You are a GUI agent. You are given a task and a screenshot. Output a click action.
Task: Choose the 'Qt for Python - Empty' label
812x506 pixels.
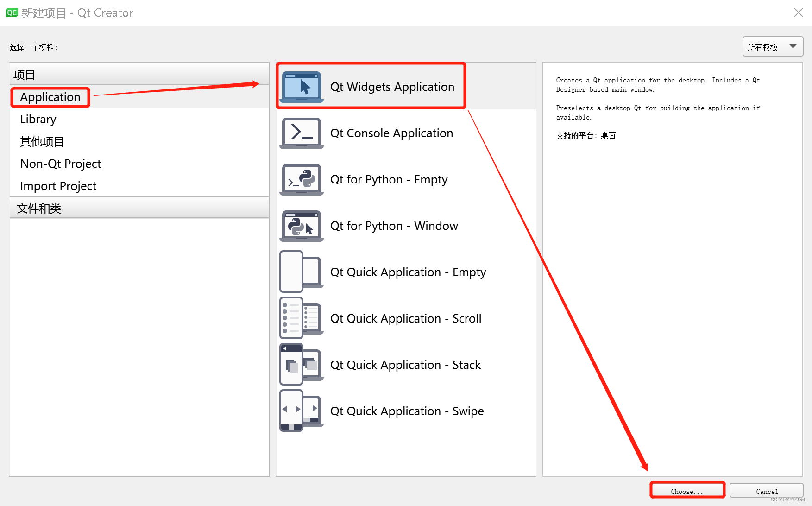[389, 179]
